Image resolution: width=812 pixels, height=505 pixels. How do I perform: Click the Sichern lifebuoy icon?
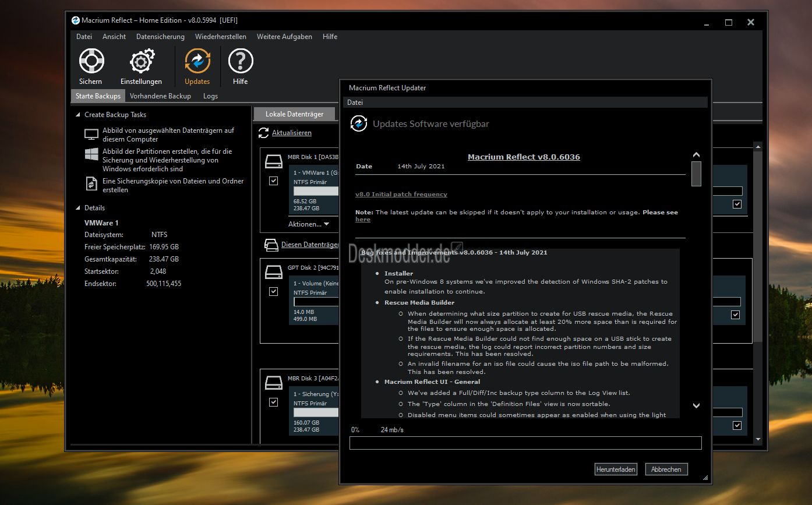click(x=91, y=61)
